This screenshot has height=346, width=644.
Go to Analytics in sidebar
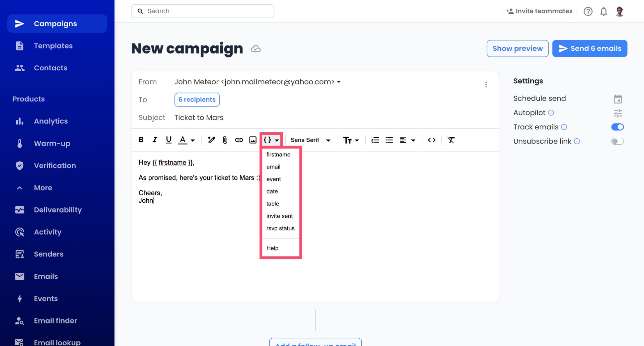51,121
